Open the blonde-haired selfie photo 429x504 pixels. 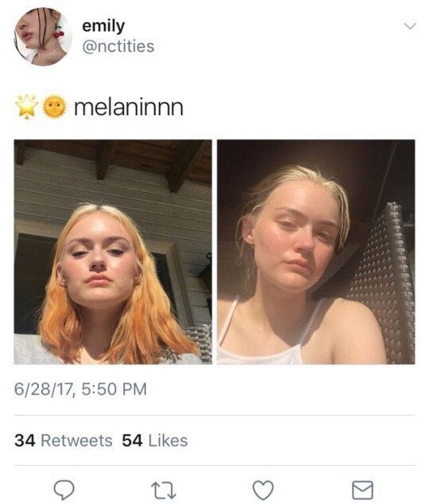pos(316,252)
